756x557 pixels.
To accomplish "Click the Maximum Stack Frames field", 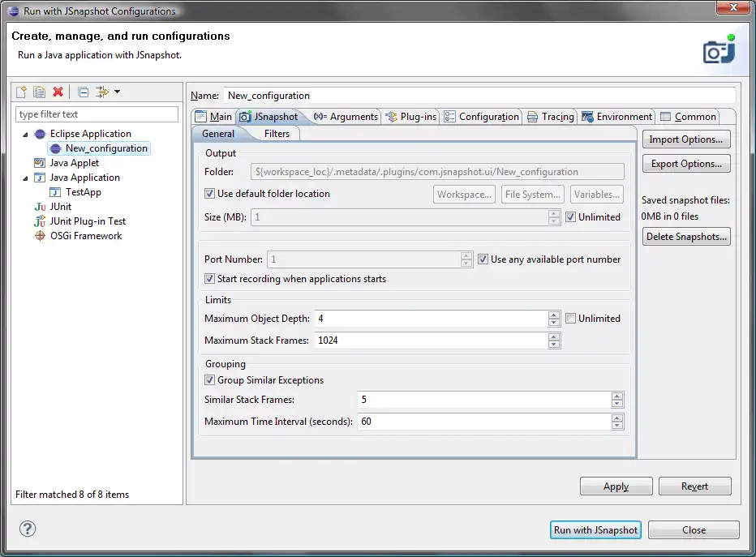I will click(x=431, y=341).
